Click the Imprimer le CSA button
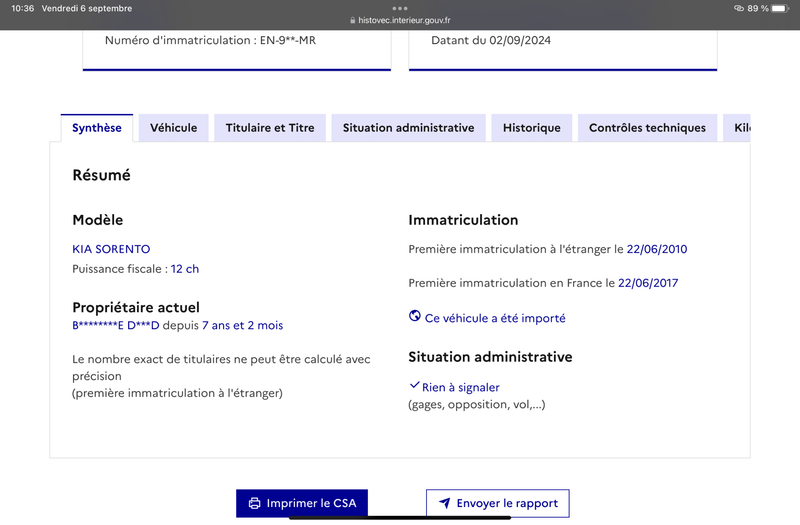Image resolution: width=800 pixels, height=525 pixels. 302,504
